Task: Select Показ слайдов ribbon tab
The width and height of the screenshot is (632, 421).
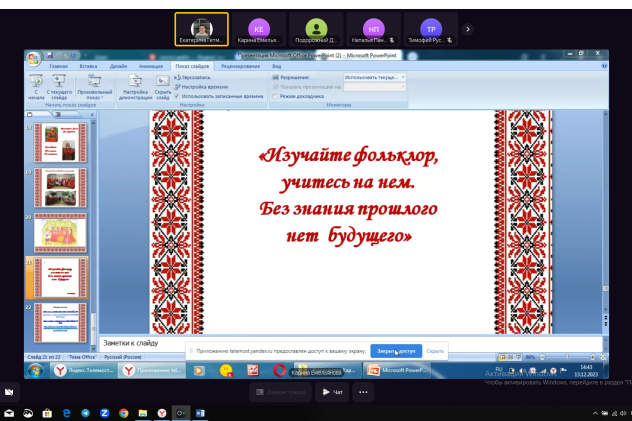Action: pyautogui.click(x=192, y=66)
